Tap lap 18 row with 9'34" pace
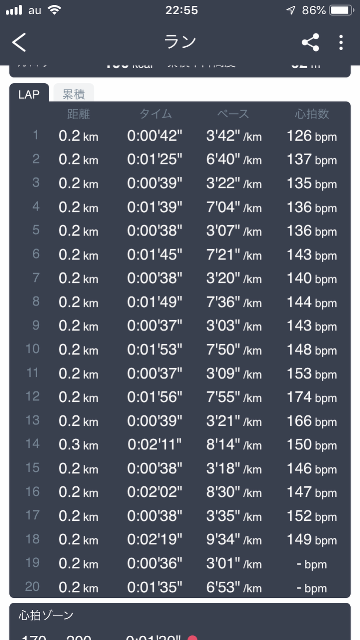This screenshot has width=360, height=640. tap(180, 540)
